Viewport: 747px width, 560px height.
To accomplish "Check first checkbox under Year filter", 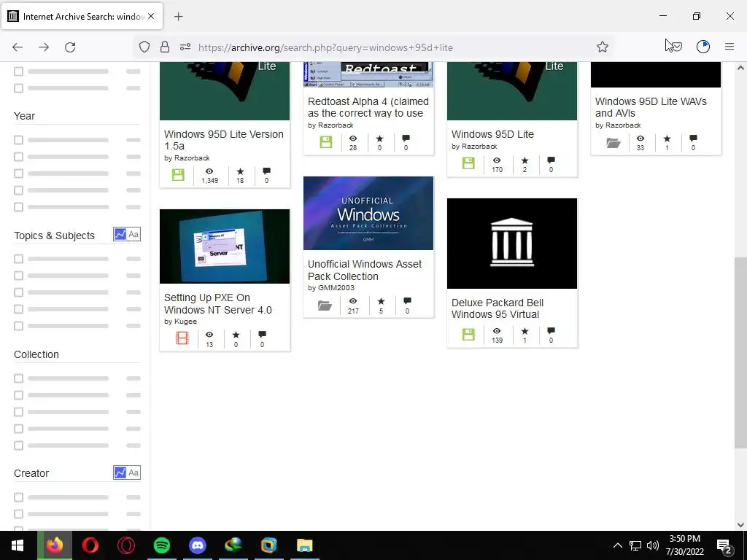I will 18,140.
